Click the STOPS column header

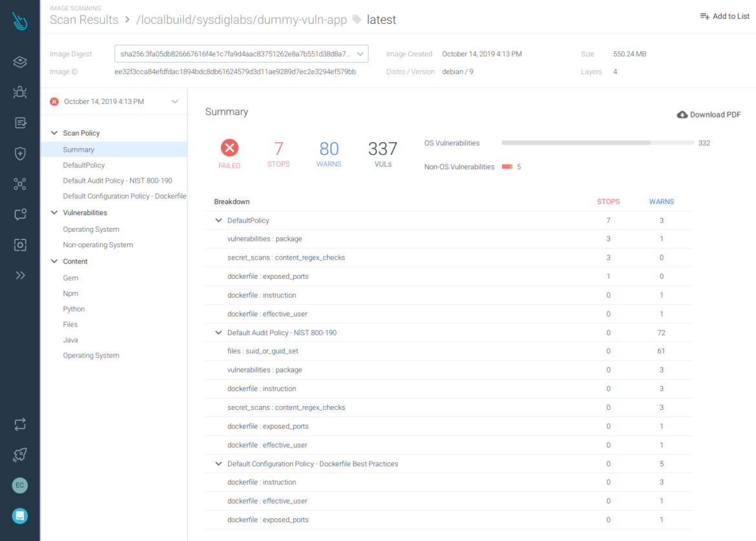[609, 201]
